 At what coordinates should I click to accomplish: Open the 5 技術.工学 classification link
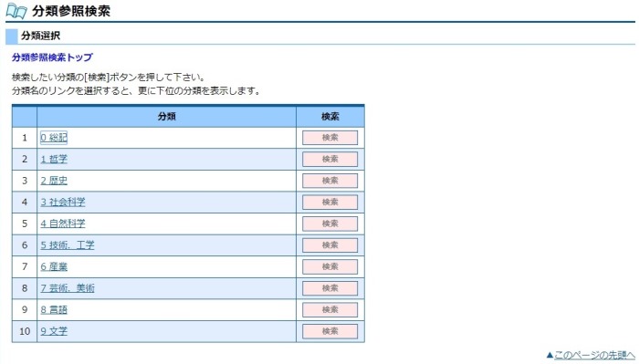(68, 245)
